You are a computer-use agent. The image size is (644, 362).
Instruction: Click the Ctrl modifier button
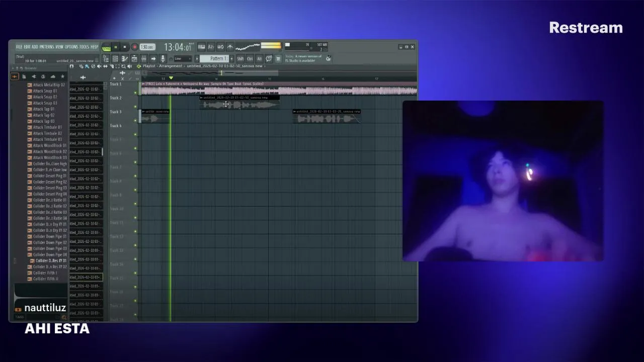tap(250, 59)
